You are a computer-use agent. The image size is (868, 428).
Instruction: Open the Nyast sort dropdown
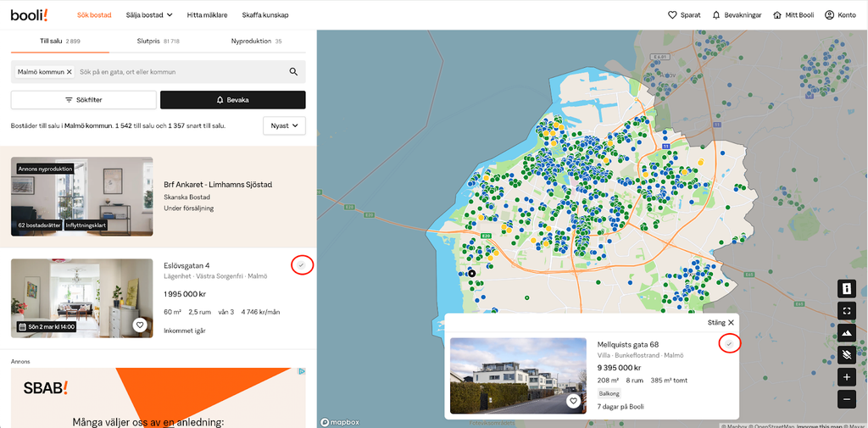284,125
